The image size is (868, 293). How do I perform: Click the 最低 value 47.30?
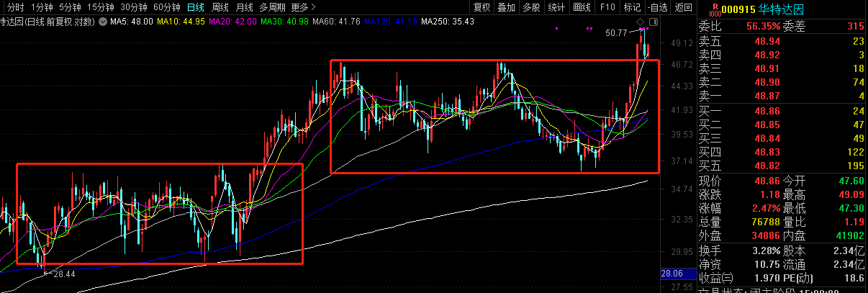click(850, 208)
